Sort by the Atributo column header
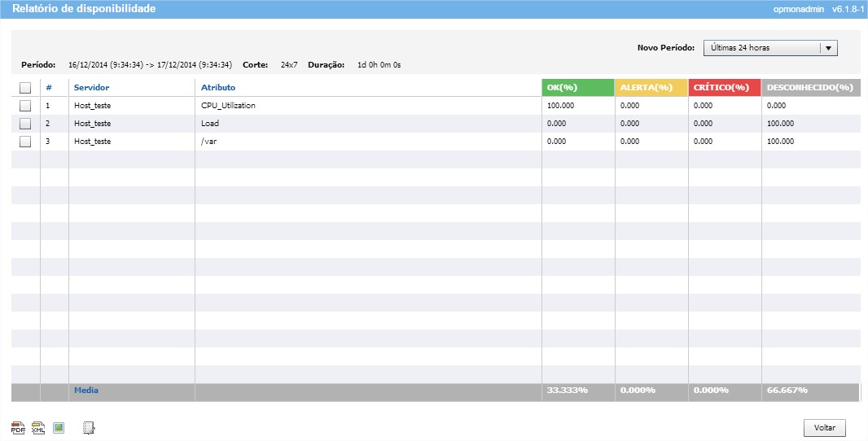This screenshot has height=441, width=868. 218,87
